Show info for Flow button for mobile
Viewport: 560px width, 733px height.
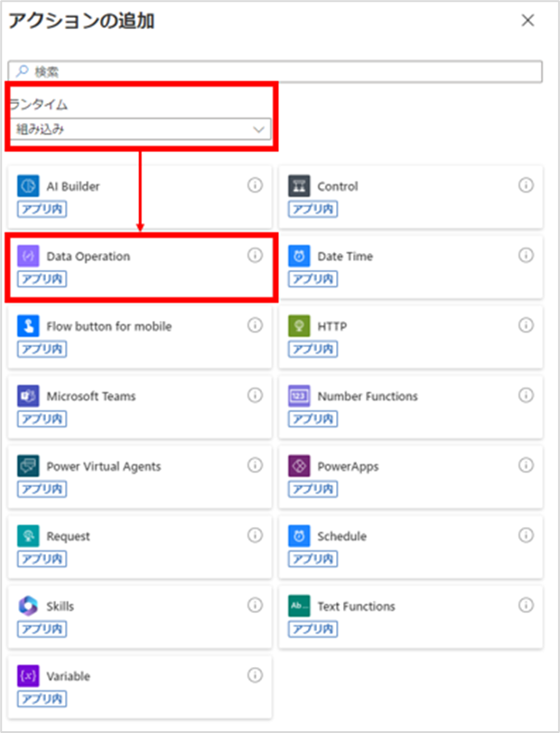(x=255, y=324)
